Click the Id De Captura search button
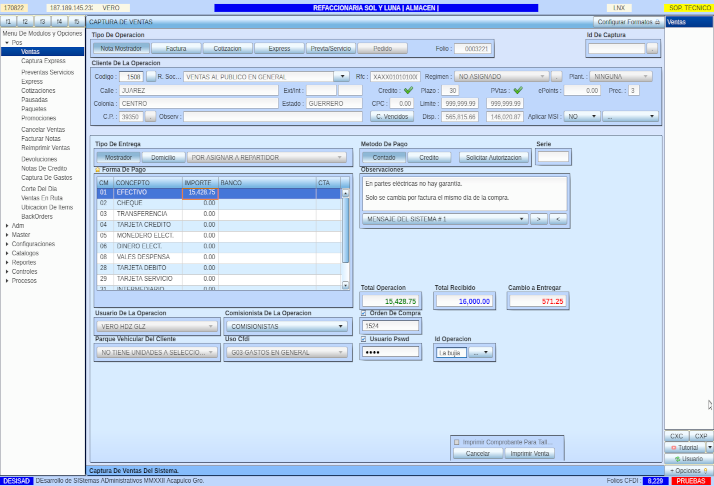The width and height of the screenshot is (714, 486). 652,48
